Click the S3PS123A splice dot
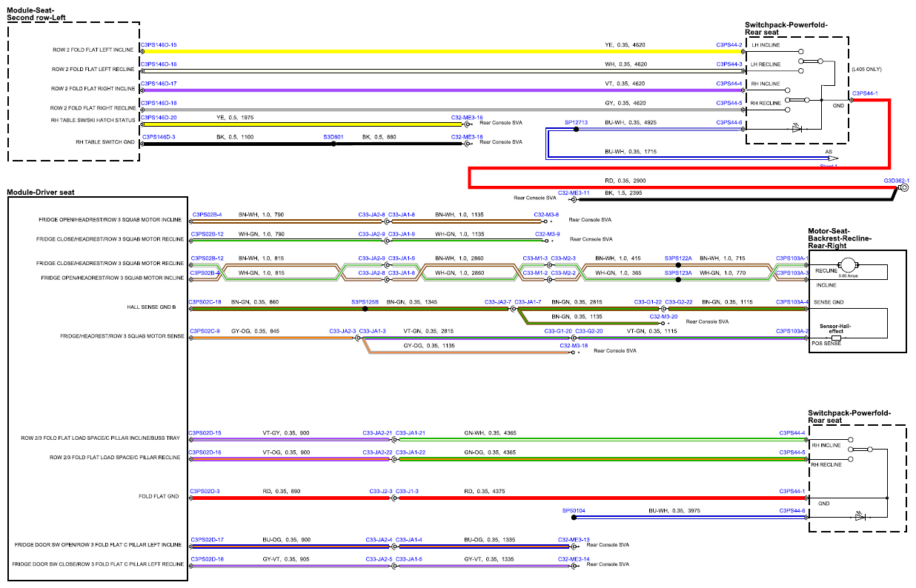 678,279
